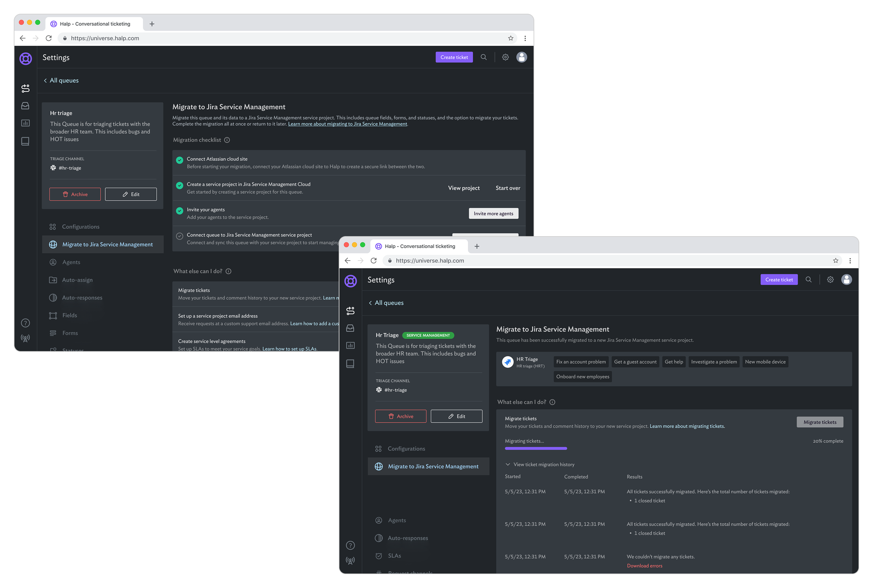Click the ticket migration progress bar

[536, 448]
